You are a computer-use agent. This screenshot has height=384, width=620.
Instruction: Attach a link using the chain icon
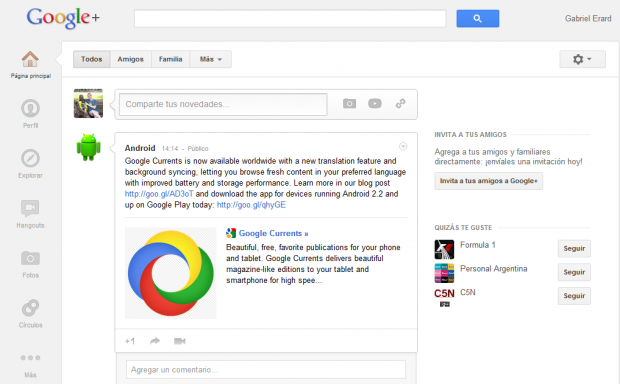(401, 104)
